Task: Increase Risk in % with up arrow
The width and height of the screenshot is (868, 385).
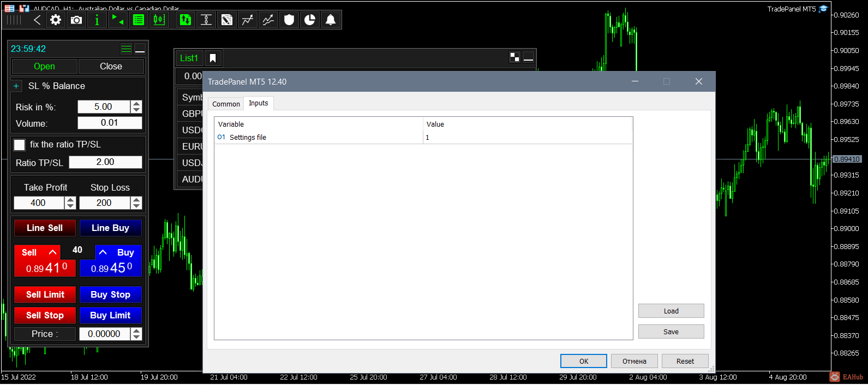Action: pyautogui.click(x=137, y=104)
